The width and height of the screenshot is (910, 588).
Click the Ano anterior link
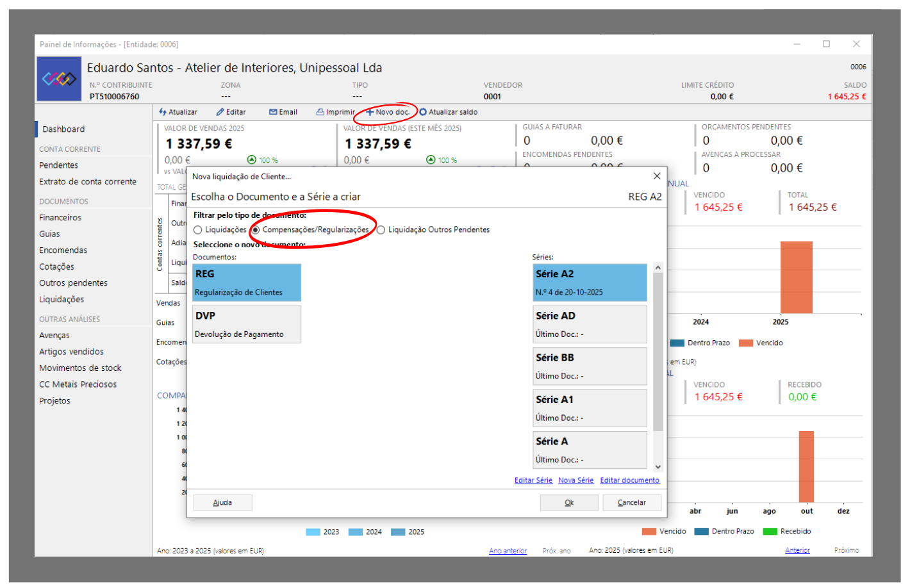point(508,551)
